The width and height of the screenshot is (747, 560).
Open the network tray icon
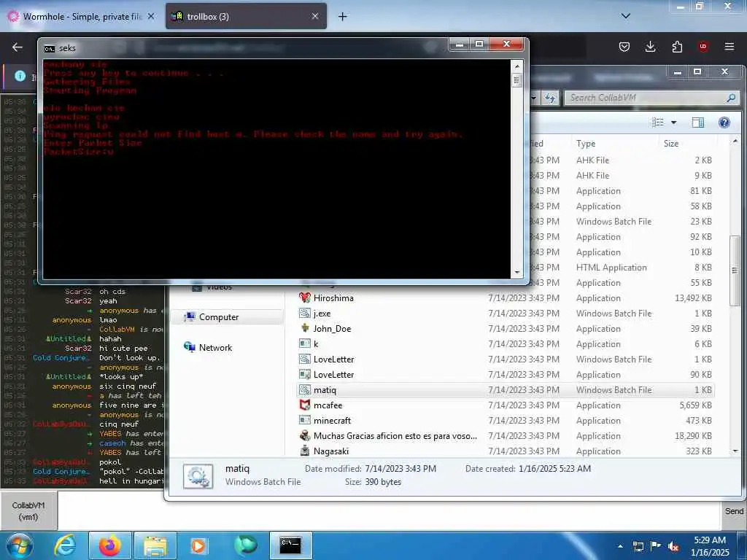click(638, 546)
